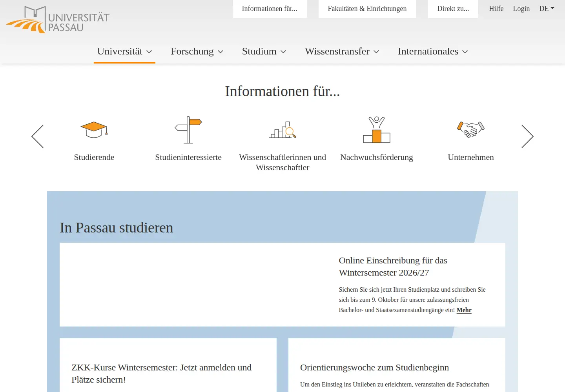This screenshot has height=392, width=565.
Task: Open the Studierende label link
Action: 94,157
